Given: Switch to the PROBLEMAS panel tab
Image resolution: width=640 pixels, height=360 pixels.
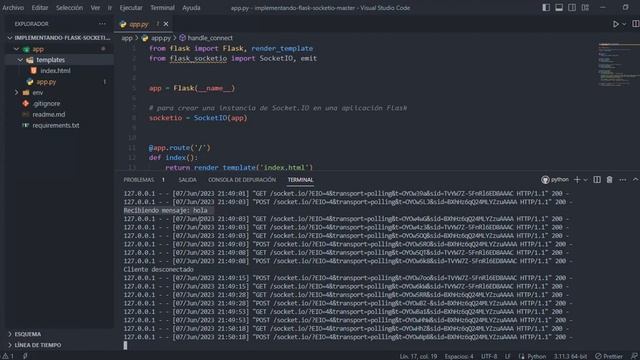Looking at the screenshot, I should point(139,180).
